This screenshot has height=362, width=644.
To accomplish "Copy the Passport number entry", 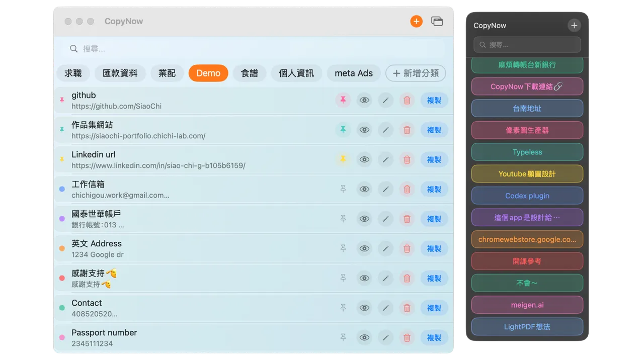I will point(434,337).
